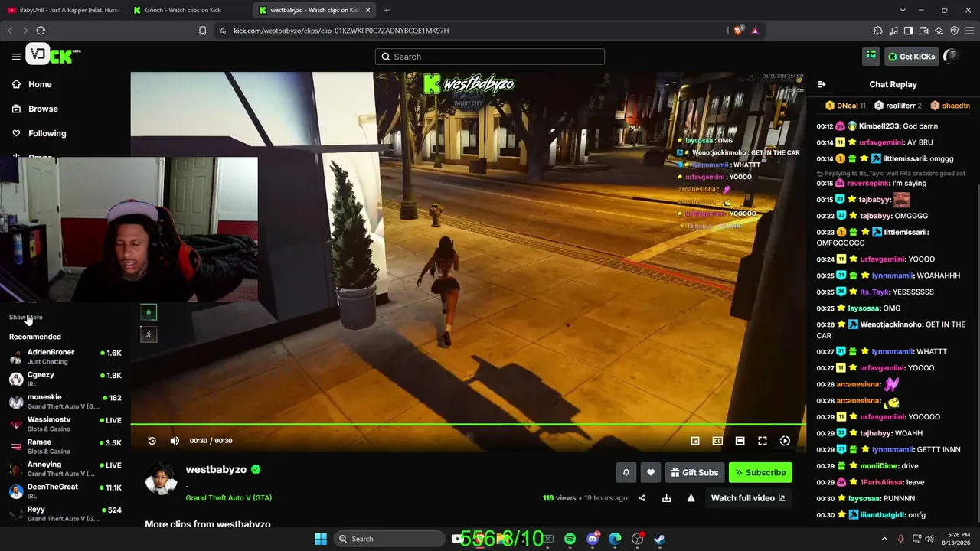Open the Kick hamburger menu
This screenshot has height=551, width=980.
(16, 56)
